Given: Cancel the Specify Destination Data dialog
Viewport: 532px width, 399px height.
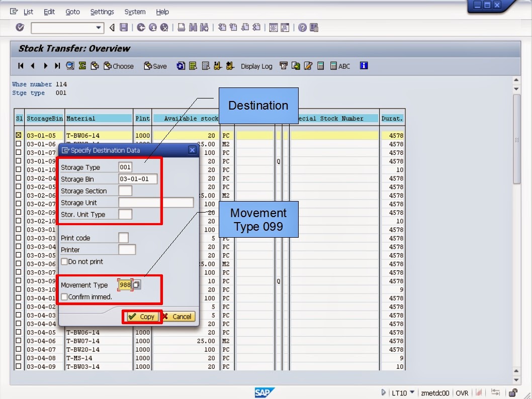Looking at the screenshot, I should [x=179, y=317].
